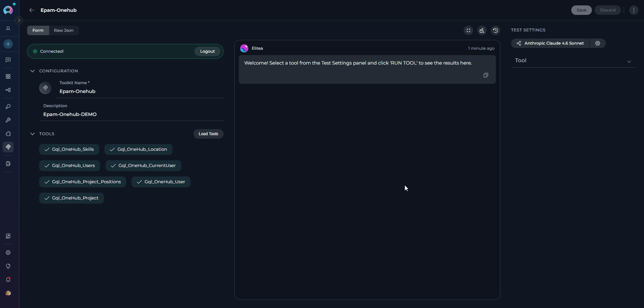Open settings gear in left sidebar

point(8,253)
